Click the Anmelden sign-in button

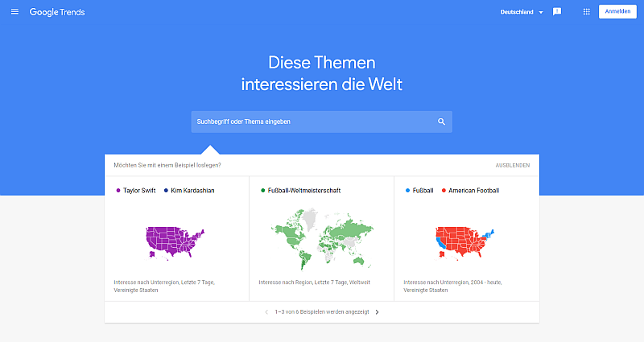coord(617,11)
